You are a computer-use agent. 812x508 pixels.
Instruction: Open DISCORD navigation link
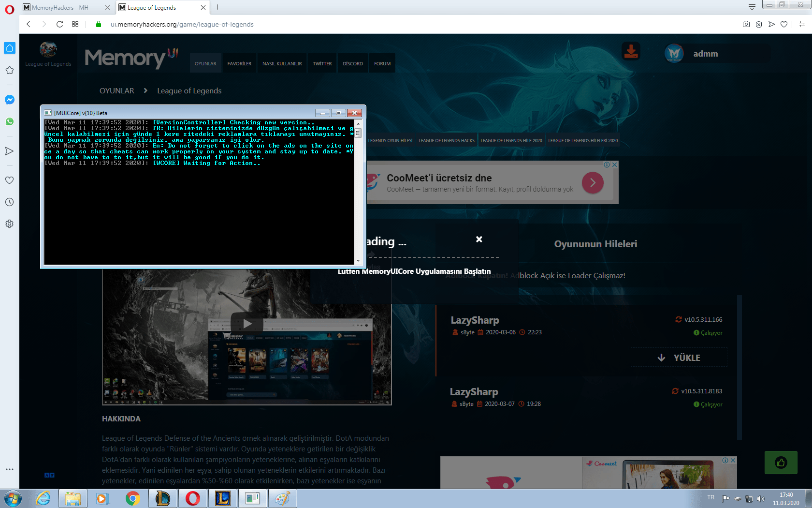click(x=353, y=63)
